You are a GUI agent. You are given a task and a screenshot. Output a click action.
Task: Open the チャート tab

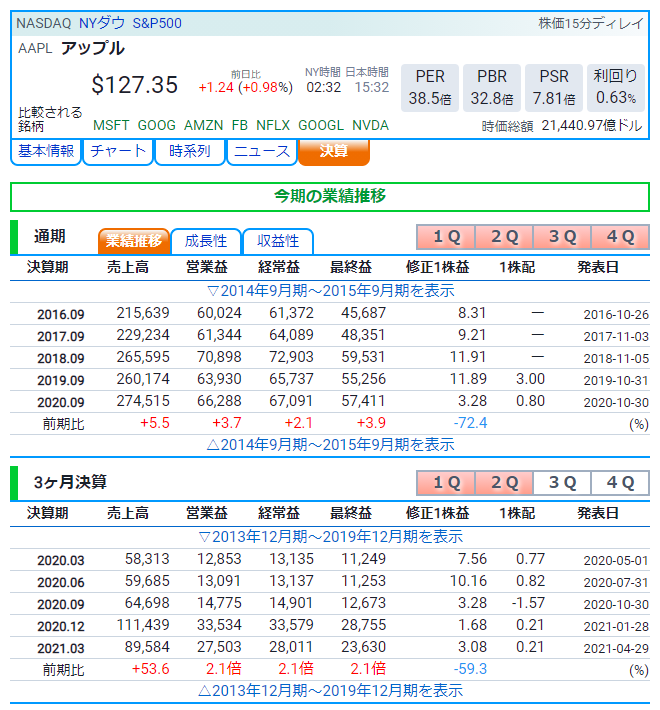click(117, 151)
